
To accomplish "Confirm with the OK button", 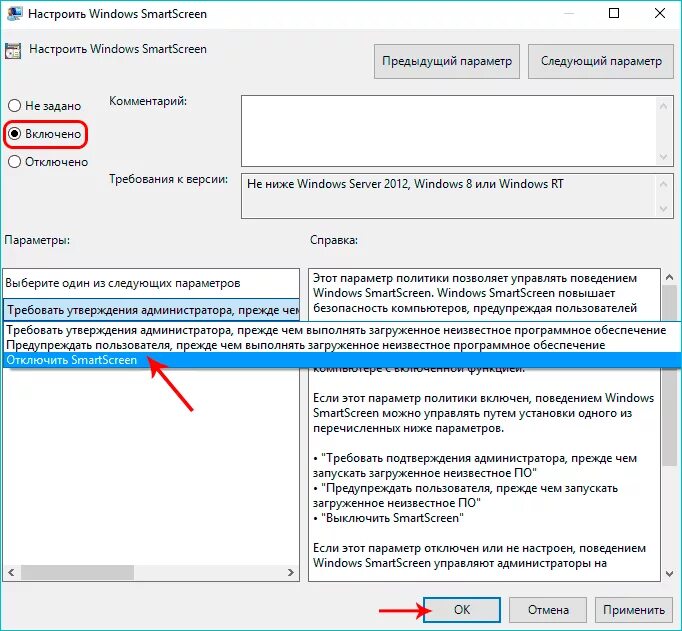I will tap(461, 610).
